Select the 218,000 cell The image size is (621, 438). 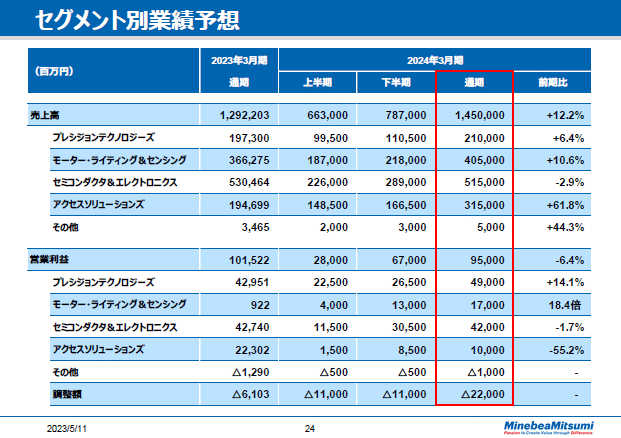[406, 160]
